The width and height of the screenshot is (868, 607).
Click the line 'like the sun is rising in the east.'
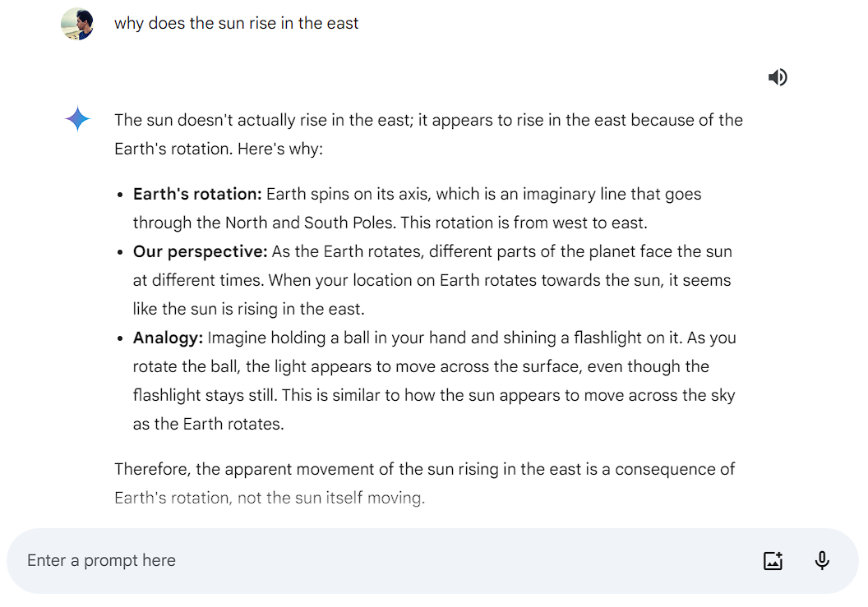coord(248,310)
